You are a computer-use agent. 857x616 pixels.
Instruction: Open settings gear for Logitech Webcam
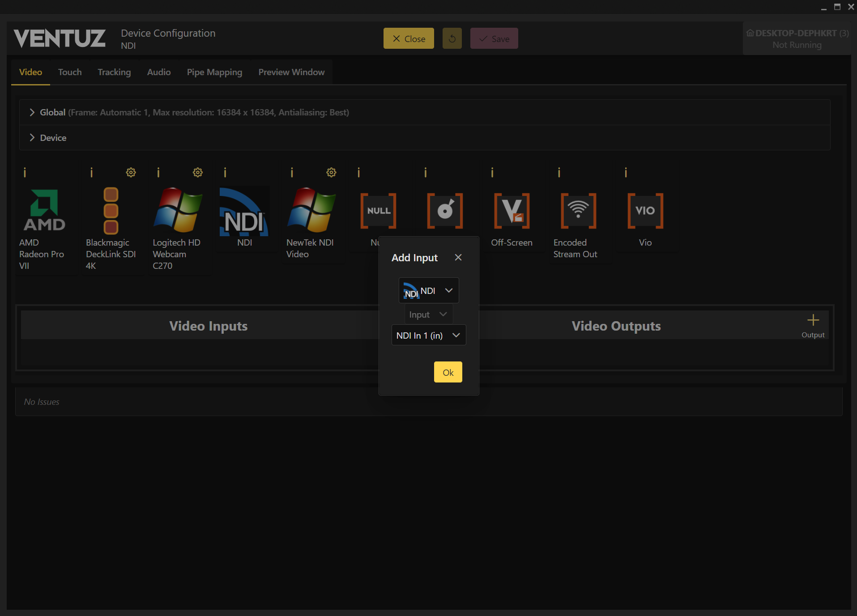[197, 173]
